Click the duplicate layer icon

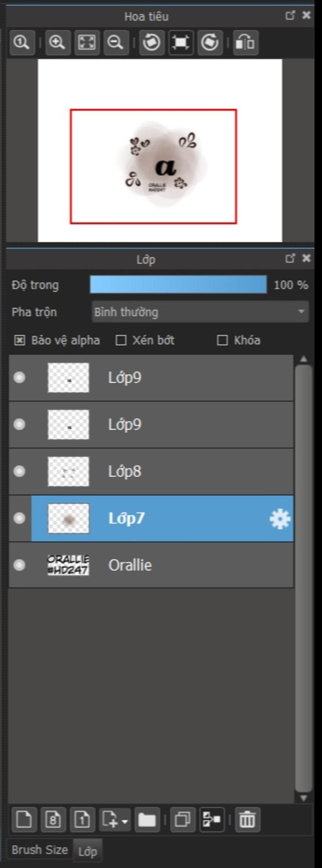tap(183, 820)
